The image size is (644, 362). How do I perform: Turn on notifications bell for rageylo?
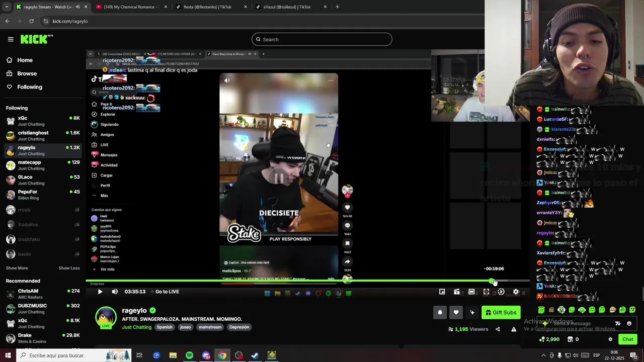[440, 312]
